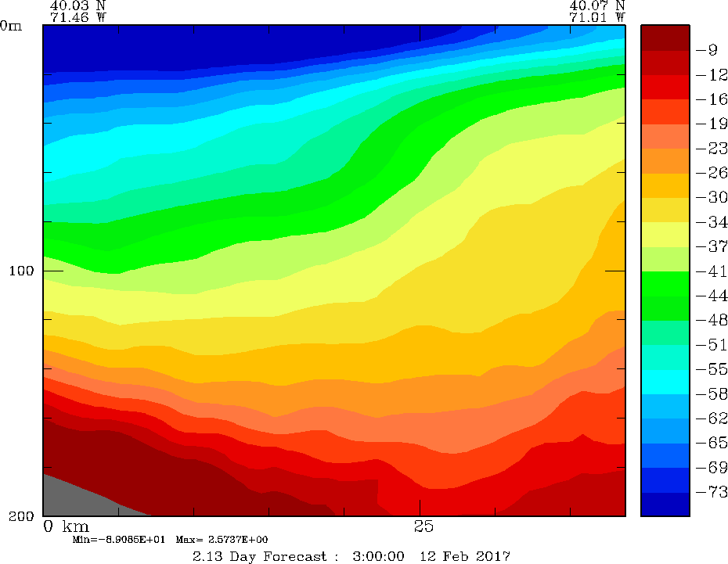
Task: Click the -9 colorbar label
Action: click(707, 51)
